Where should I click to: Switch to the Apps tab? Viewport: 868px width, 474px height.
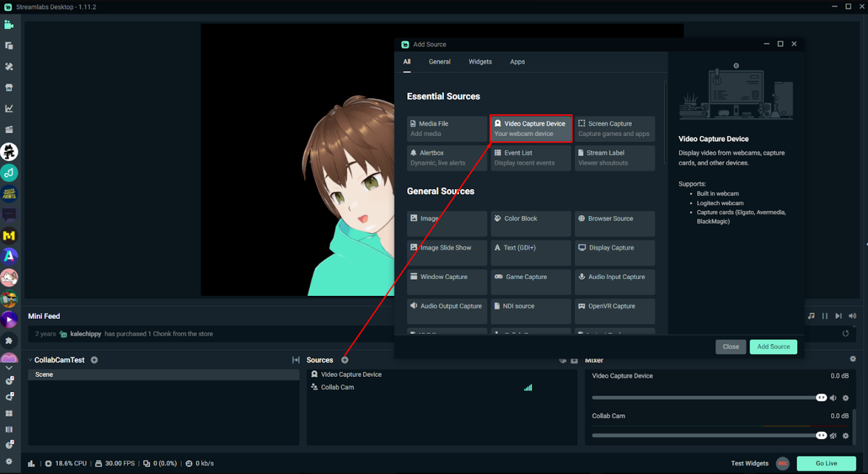(517, 62)
